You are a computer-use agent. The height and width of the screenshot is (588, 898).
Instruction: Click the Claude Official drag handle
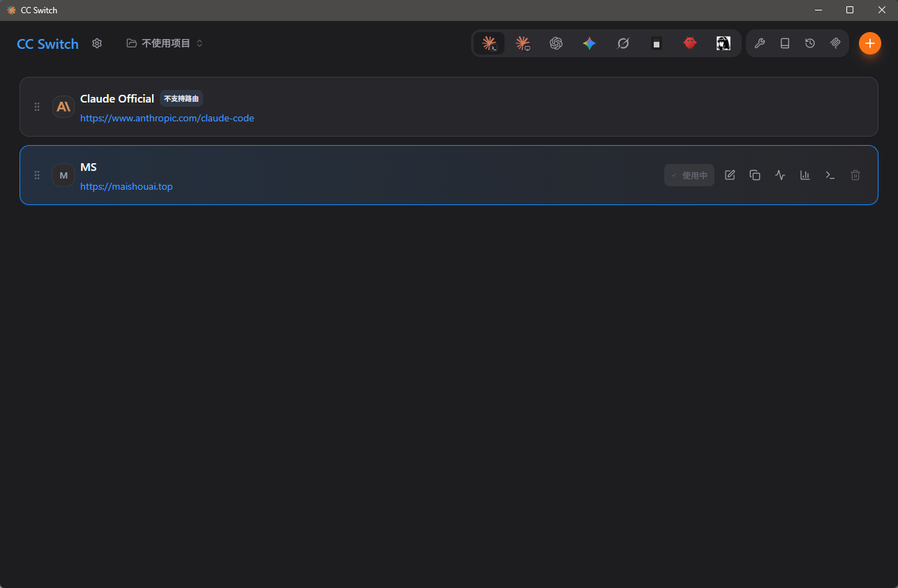pos(37,107)
